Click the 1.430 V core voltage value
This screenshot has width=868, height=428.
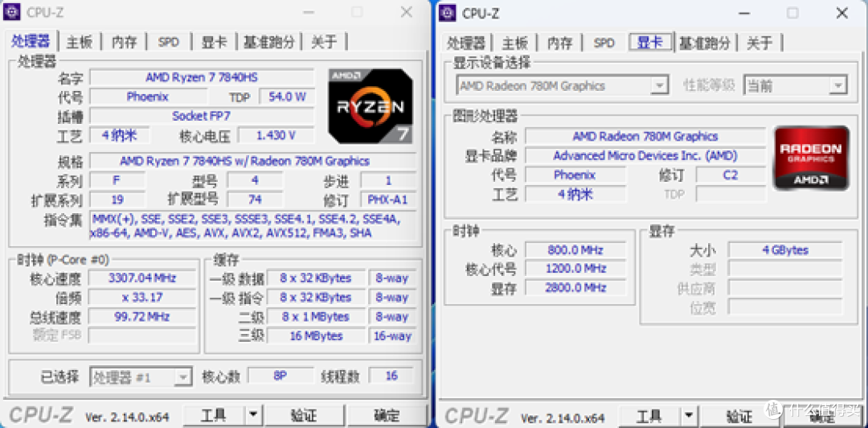276,135
